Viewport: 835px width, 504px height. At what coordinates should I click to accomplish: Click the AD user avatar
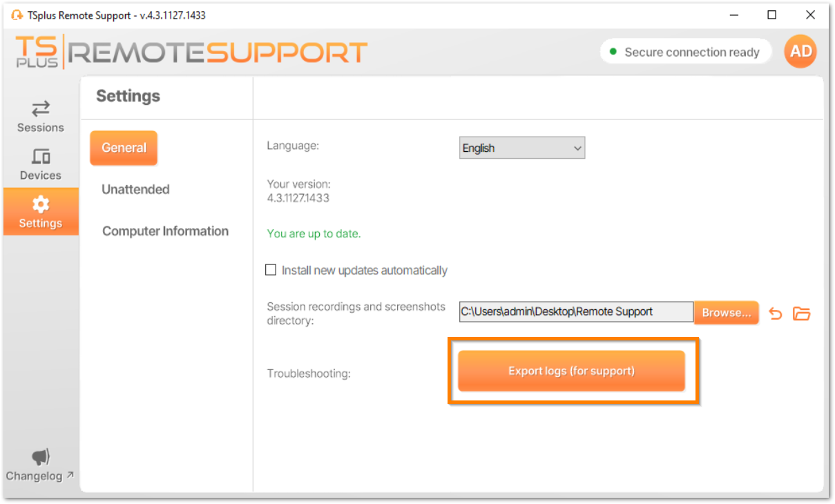pyautogui.click(x=800, y=51)
